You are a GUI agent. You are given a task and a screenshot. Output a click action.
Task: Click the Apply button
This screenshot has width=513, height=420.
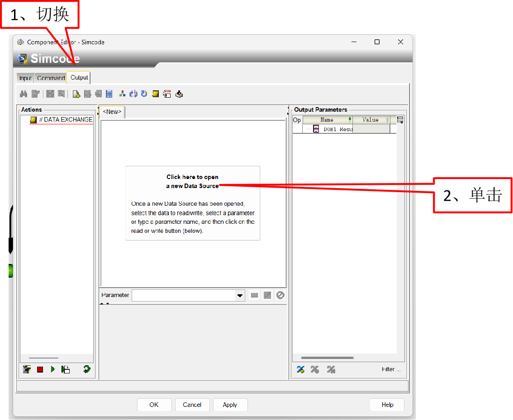[230, 405]
